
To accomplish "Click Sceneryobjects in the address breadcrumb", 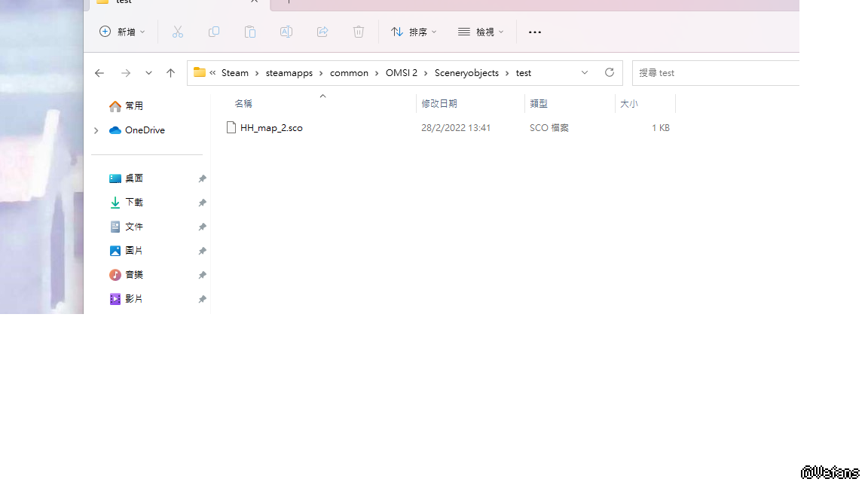I will [x=466, y=73].
